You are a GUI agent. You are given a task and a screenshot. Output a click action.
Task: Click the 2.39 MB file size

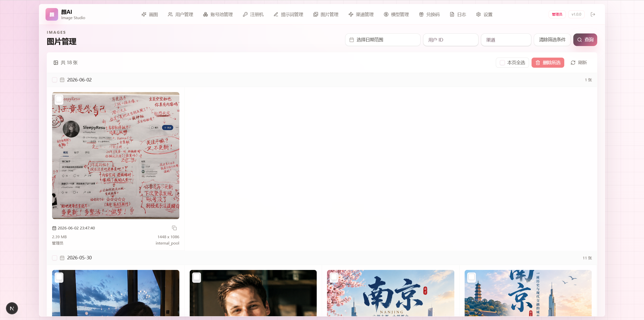(x=59, y=237)
